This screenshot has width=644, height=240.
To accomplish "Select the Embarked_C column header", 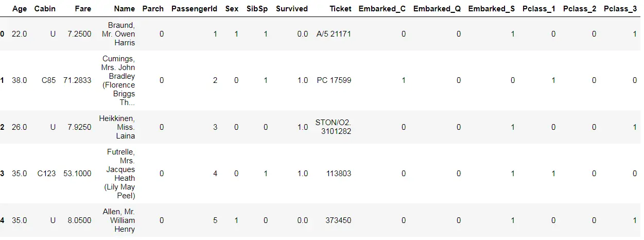I will [x=382, y=9].
